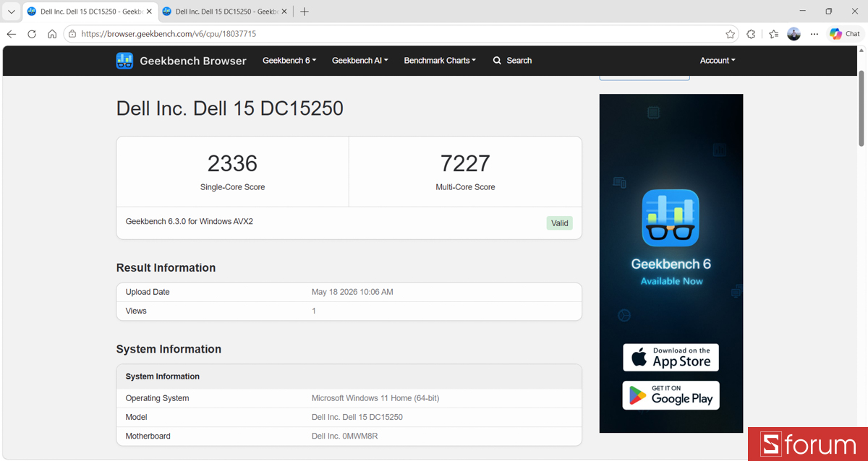The image size is (868, 461).
Task: View site info via the address bar lock icon
Action: click(71, 34)
